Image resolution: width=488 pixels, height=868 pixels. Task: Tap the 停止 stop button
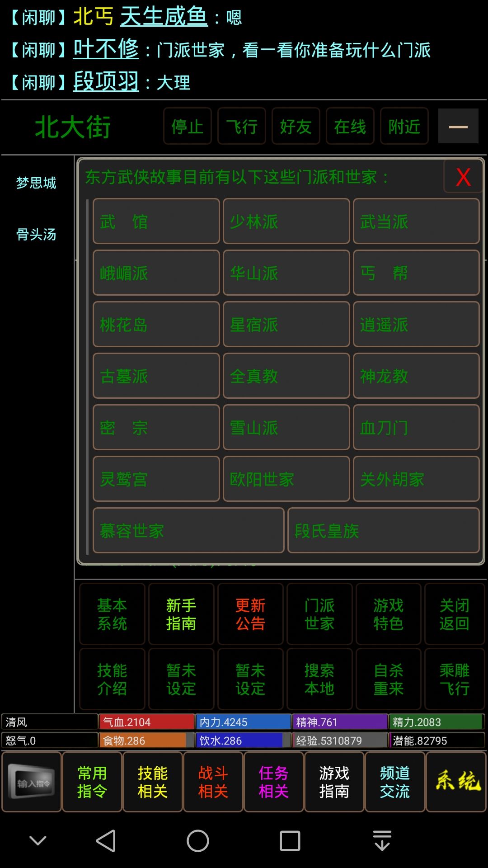[x=188, y=126]
